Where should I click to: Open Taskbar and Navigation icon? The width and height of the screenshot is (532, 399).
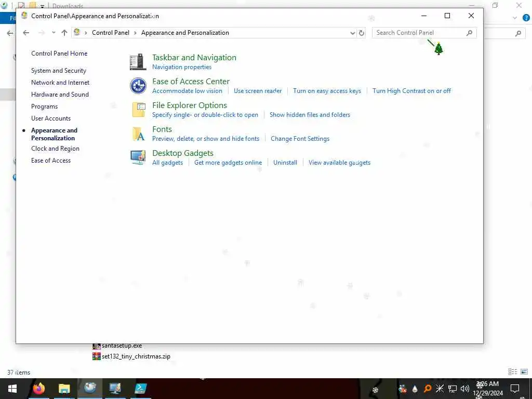click(x=138, y=62)
